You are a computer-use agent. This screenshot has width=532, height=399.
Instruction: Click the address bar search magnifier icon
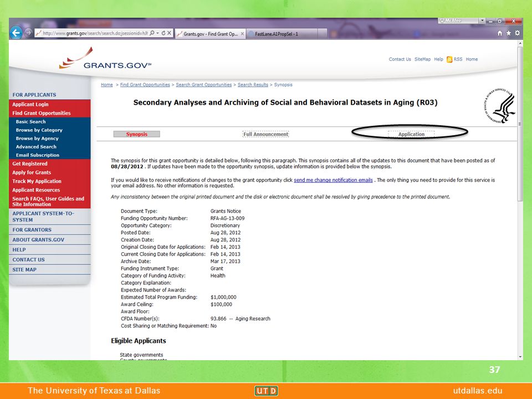coord(152,33)
